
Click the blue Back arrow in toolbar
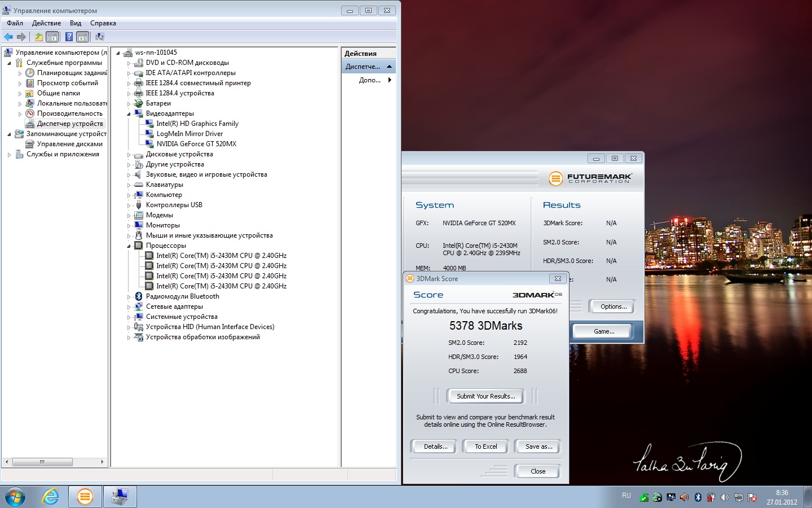(x=8, y=37)
